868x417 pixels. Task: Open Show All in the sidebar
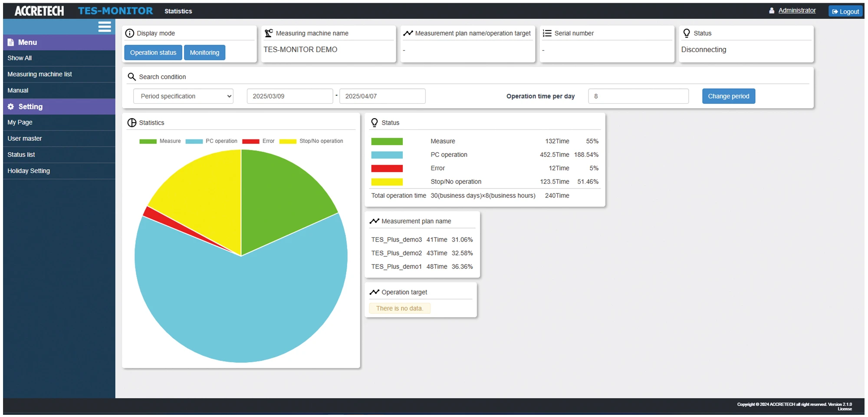click(59, 58)
